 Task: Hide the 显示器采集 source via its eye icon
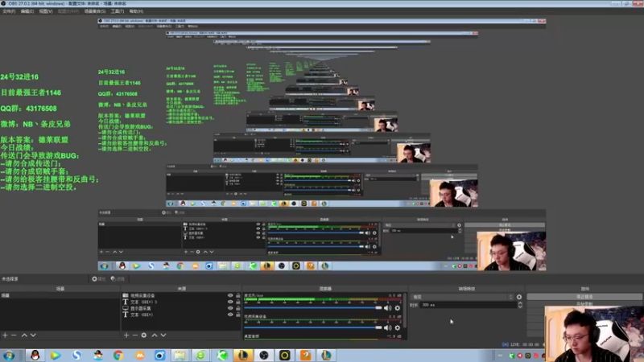(x=230, y=308)
